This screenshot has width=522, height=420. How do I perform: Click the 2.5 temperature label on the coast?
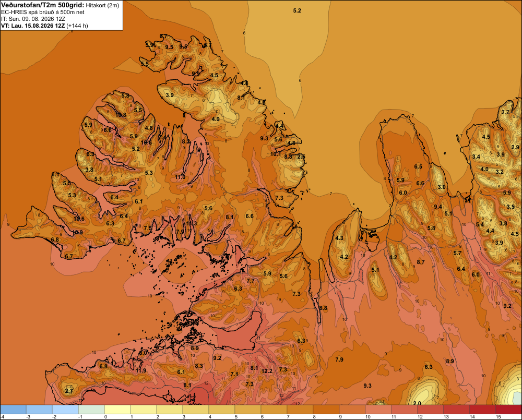[x=301, y=157]
